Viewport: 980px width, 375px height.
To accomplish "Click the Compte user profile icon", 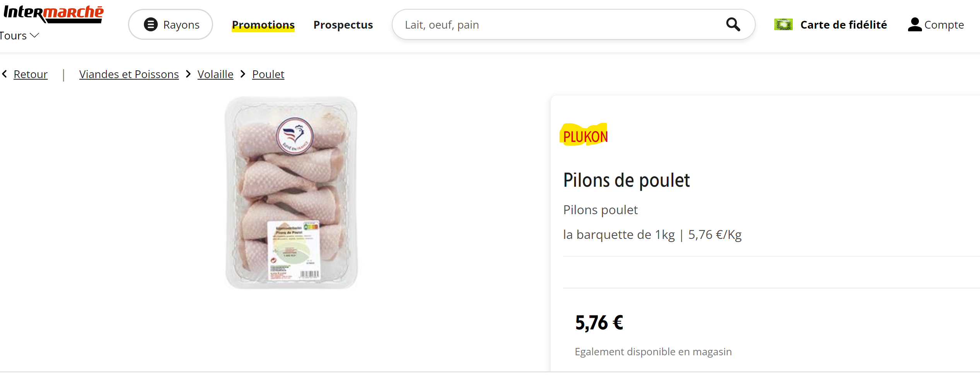I will [x=915, y=24].
